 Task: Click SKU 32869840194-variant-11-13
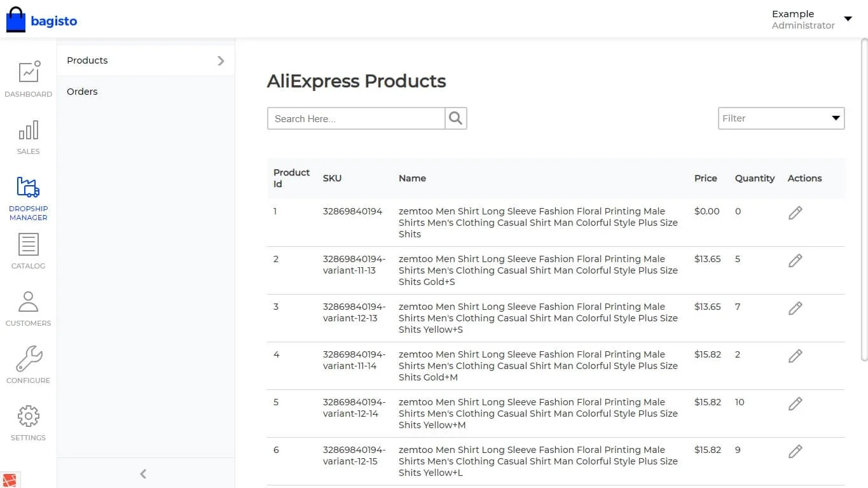(x=354, y=265)
